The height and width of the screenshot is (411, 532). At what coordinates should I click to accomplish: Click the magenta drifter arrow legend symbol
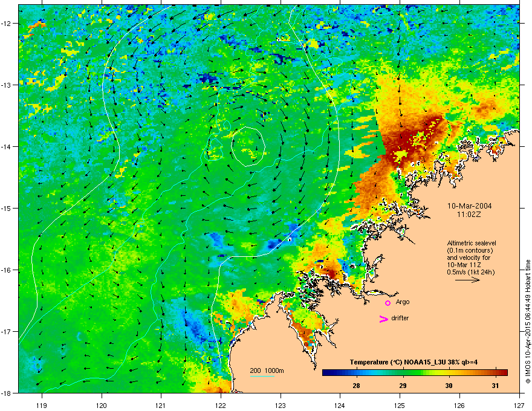[383, 319]
